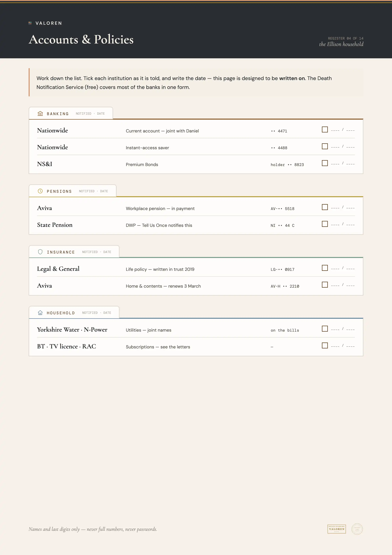Click the Accounts & Policies title
Viewport: 392px width, 555px height.
pos(81,39)
